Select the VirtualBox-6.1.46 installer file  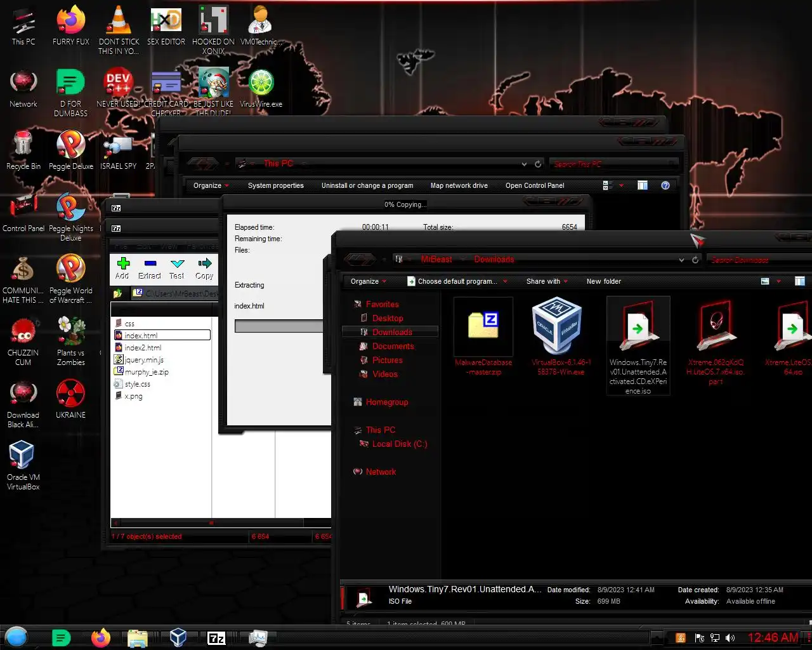tap(561, 336)
